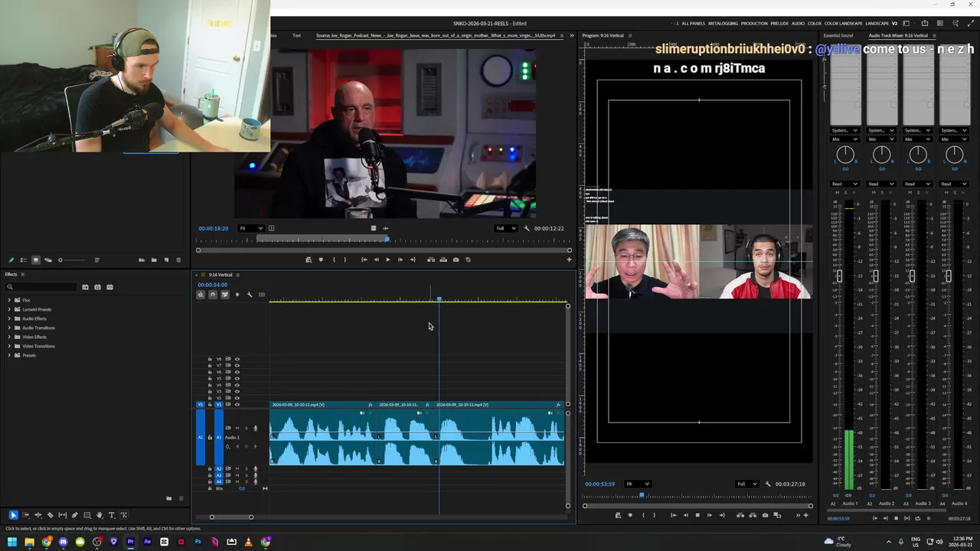The width and height of the screenshot is (980, 551).
Task: Switch to the METALOGGING workspace
Action: click(x=723, y=23)
